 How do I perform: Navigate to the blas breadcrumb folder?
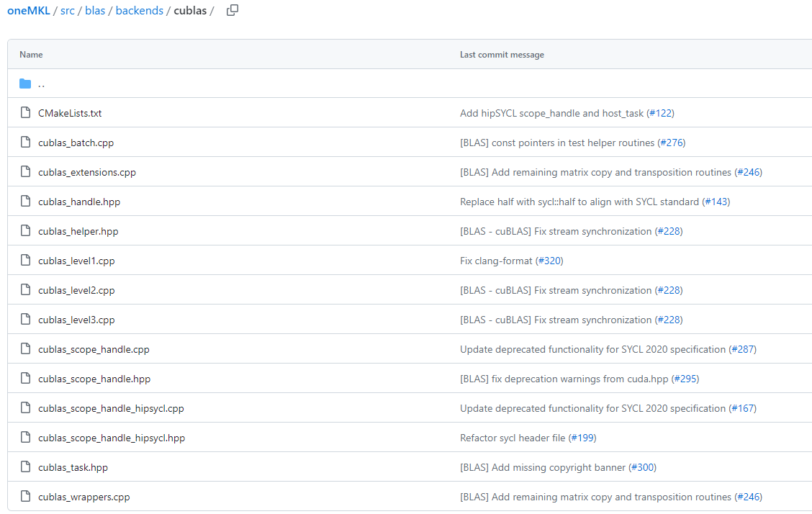tap(95, 11)
